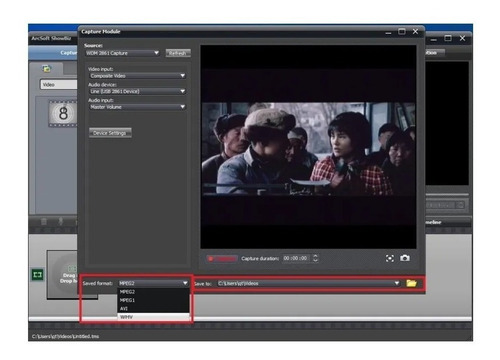Click the red Capture record button

tap(222, 259)
